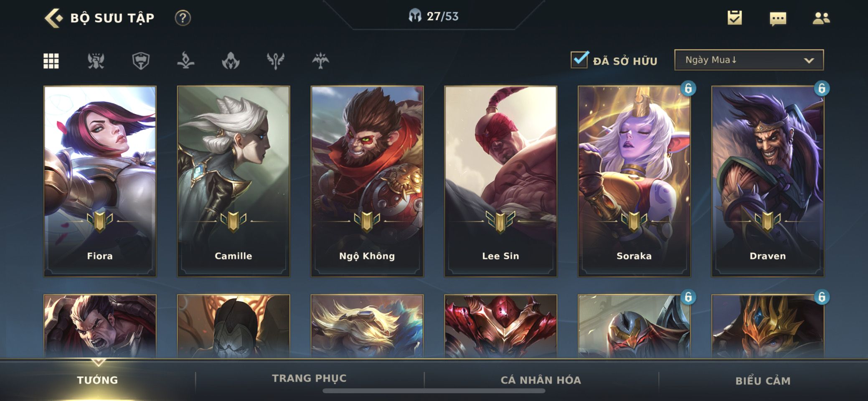Image resolution: width=868 pixels, height=401 pixels.
Task: Filter by the marksman role icon
Action: coord(320,61)
